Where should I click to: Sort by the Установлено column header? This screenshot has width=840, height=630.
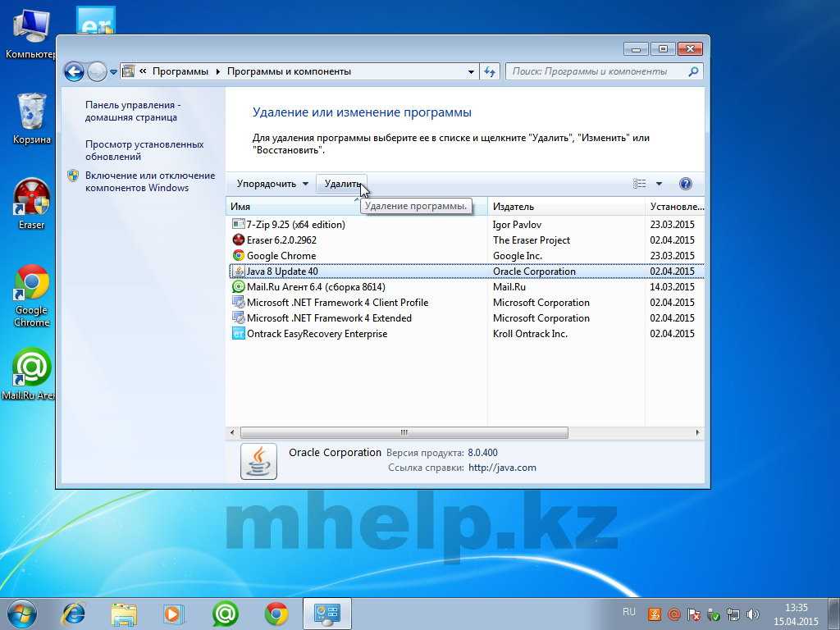pyautogui.click(x=675, y=206)
